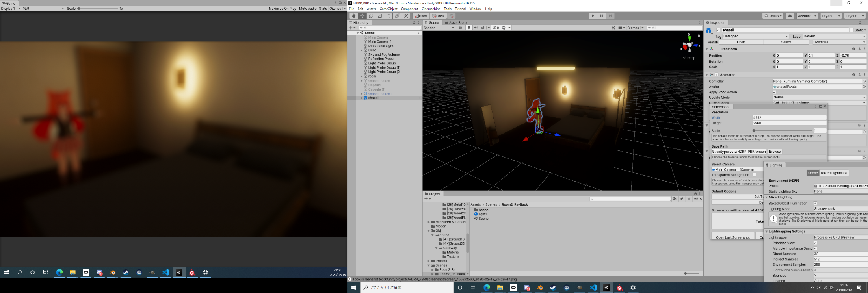Disable Baked Global Illumination checkbox
The width and height of the screenshot is (868, 293).
815,203
